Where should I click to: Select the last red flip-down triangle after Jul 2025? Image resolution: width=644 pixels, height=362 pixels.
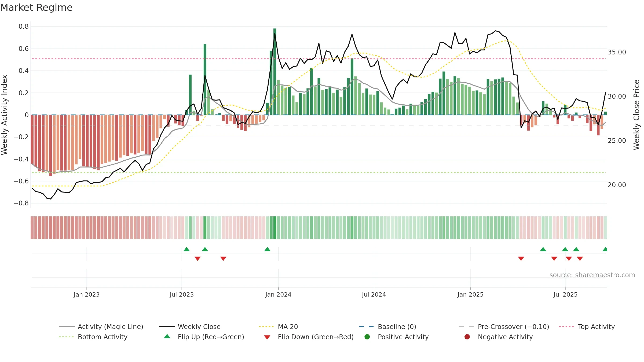tap(580, 258)
